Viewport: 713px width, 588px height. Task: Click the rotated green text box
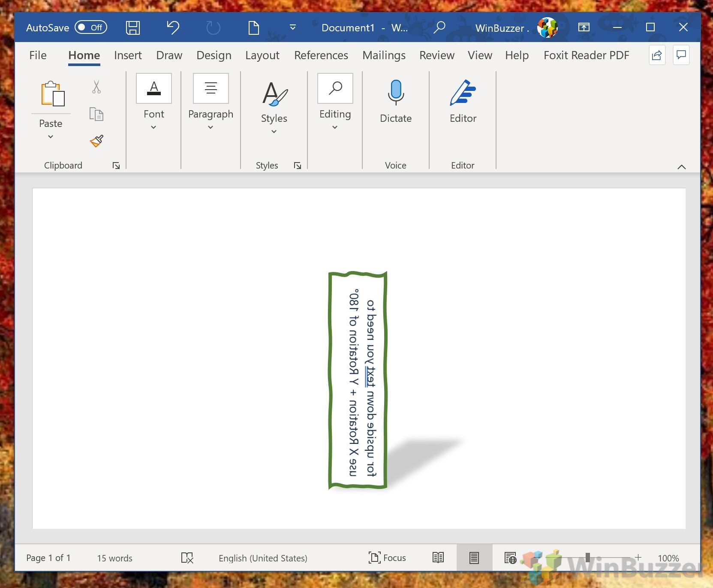click(358, 380)
